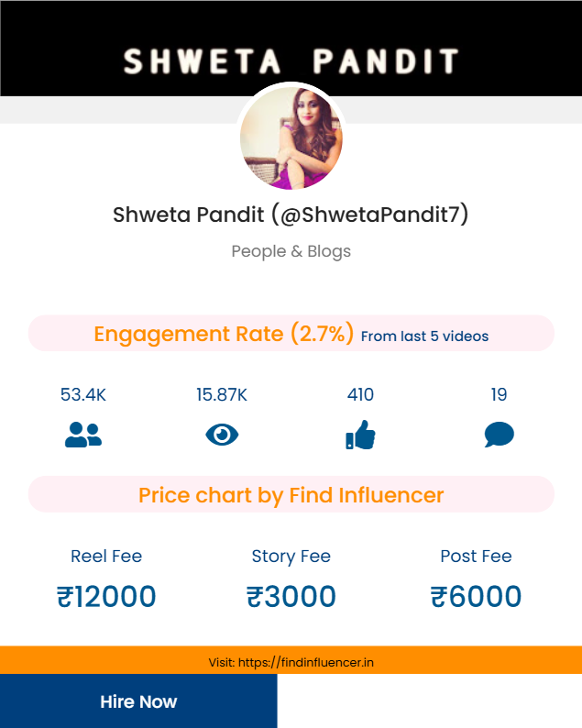
Task: Click the 53.4K subscriber count
Action: click(x=83, y=395)
